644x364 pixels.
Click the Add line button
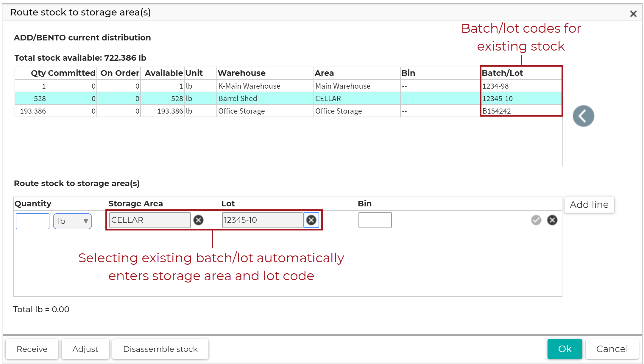[x=589, y=204]
